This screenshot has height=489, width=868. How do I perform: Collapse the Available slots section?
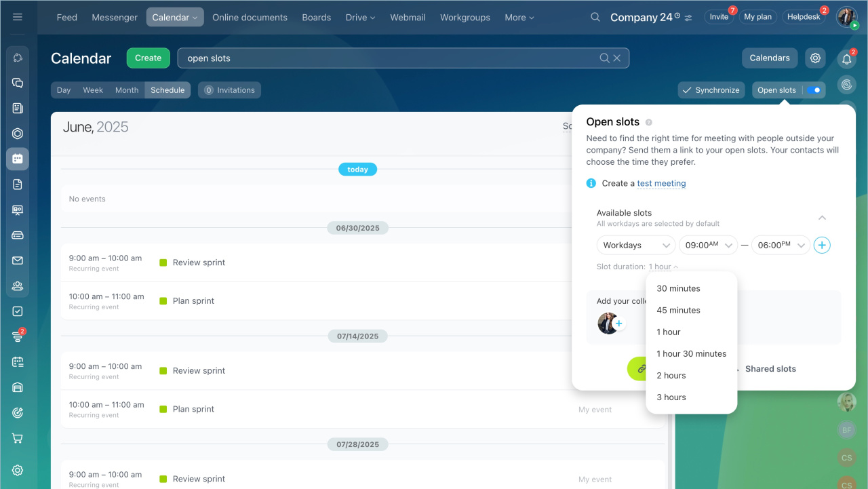pos(822,218)
